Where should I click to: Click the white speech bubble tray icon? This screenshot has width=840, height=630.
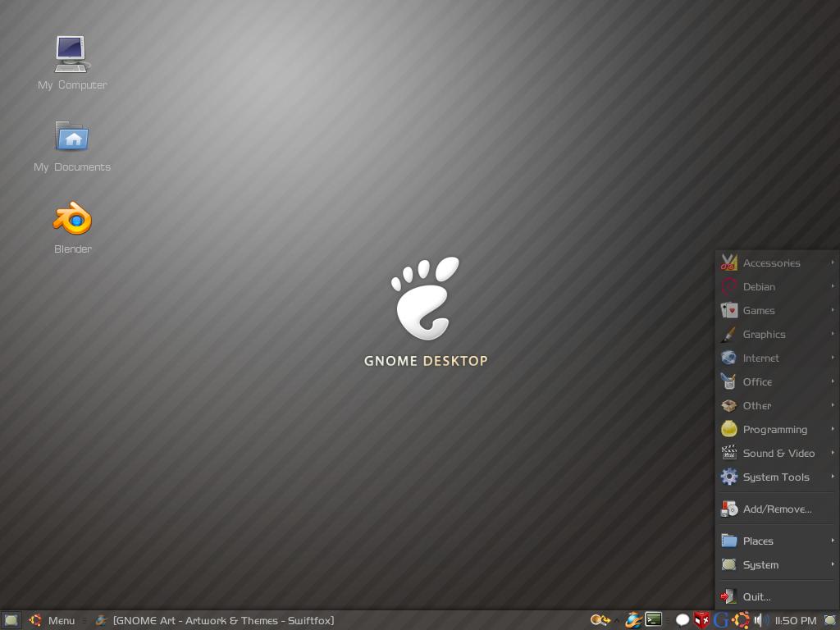click(x=682, y=620)
